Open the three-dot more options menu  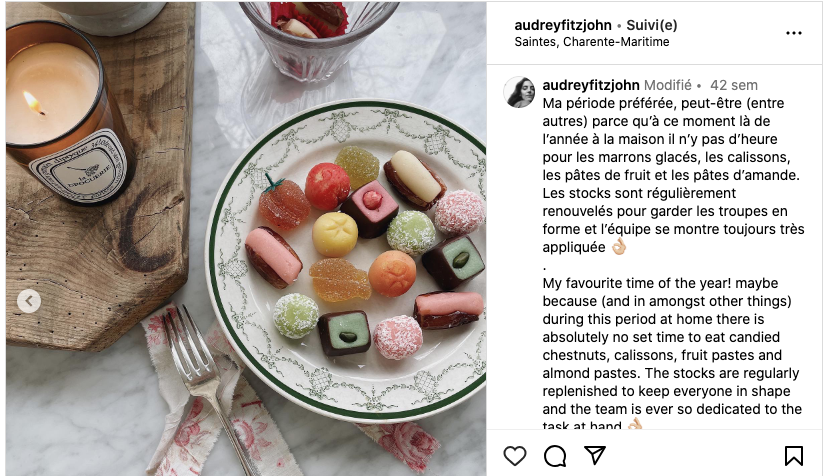(x=794, y=33)
